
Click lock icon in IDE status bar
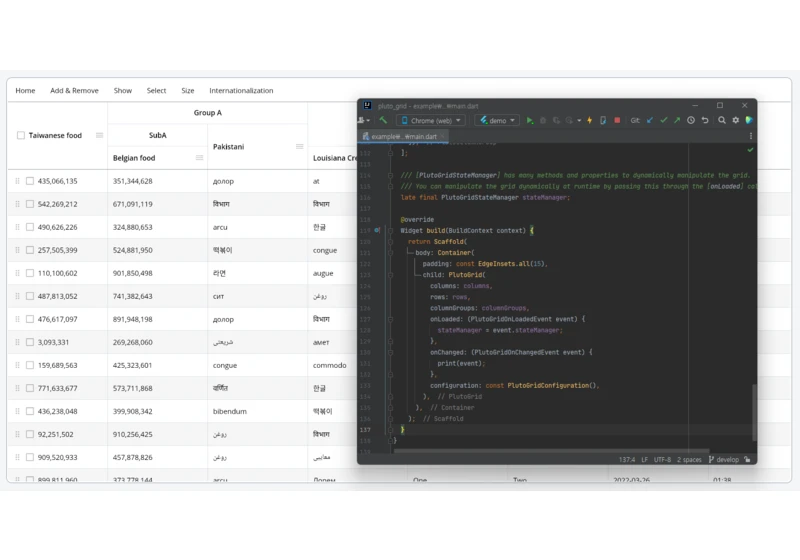click(x=747, y=460)
